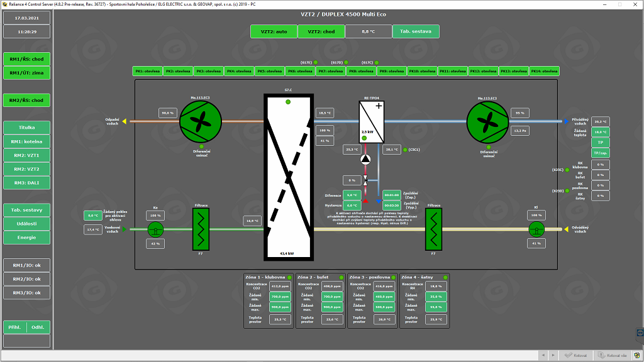Select the S7.C heat recovery exchanger

288,176
